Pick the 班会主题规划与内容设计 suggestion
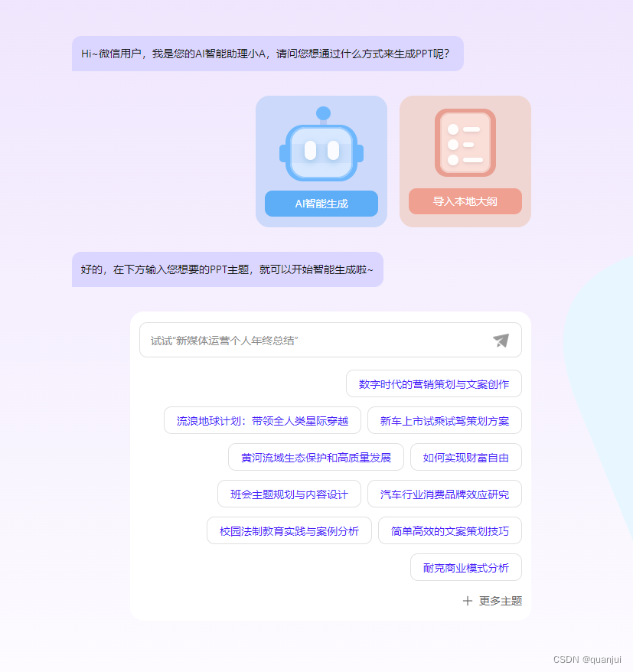This screenshot has height=672, width=633. 289,494
